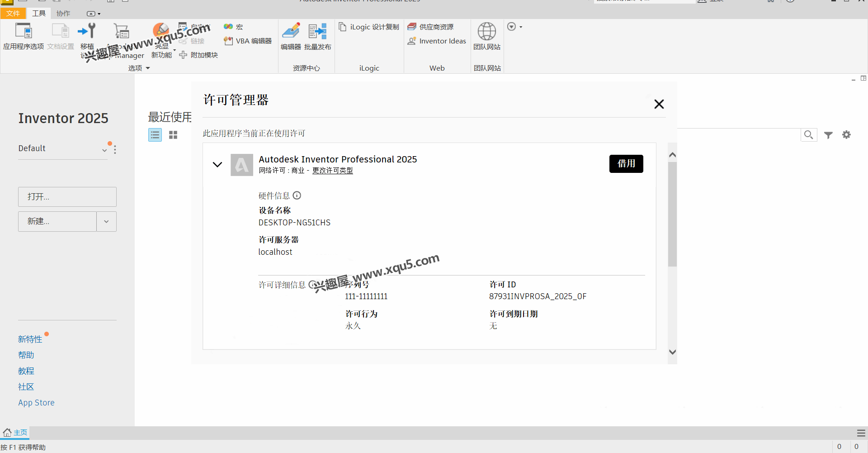This screenshot has height=453, width=868.
Task: Select the license server value localhost
Action: tap(275, 252)
